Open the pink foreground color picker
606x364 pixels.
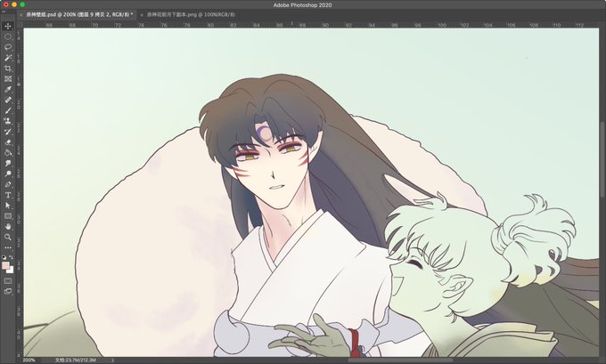[5, 265]
